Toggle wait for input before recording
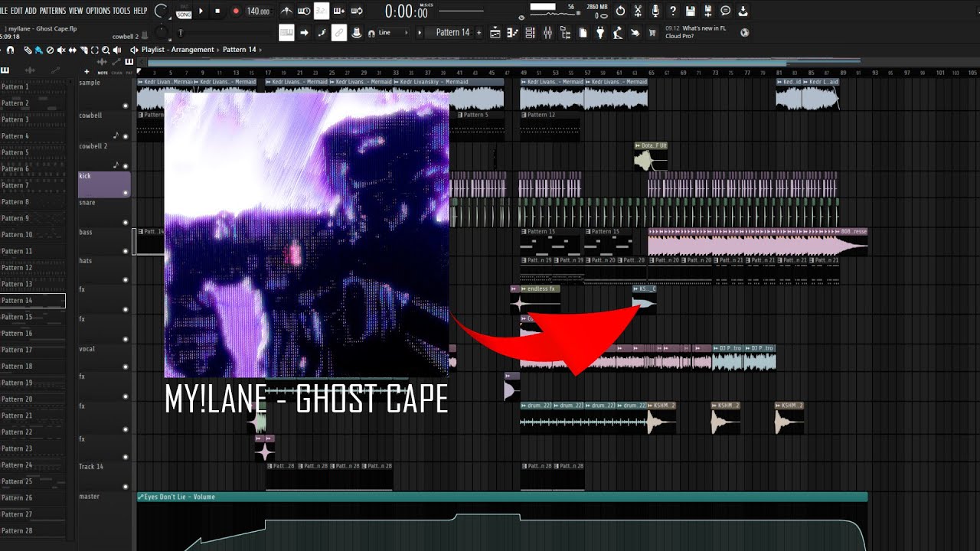Image resolution: width=980 pixels, height=551 pixels. 304,11
